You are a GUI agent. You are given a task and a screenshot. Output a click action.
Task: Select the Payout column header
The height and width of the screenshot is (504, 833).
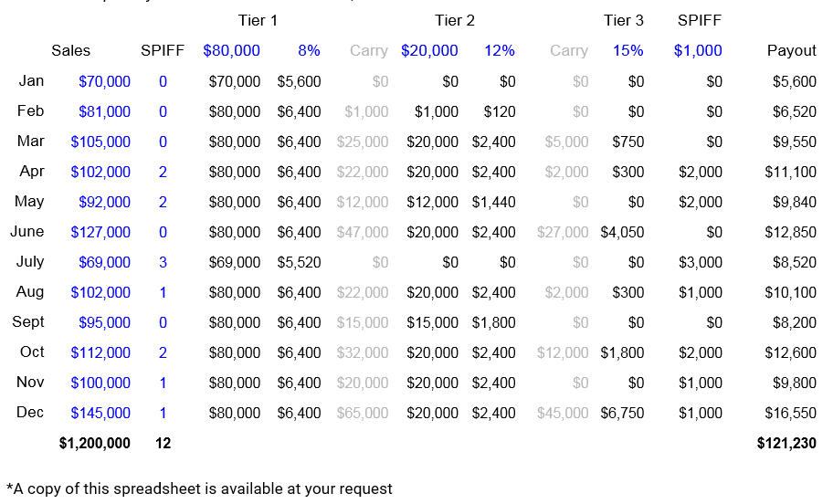[791, 51]
